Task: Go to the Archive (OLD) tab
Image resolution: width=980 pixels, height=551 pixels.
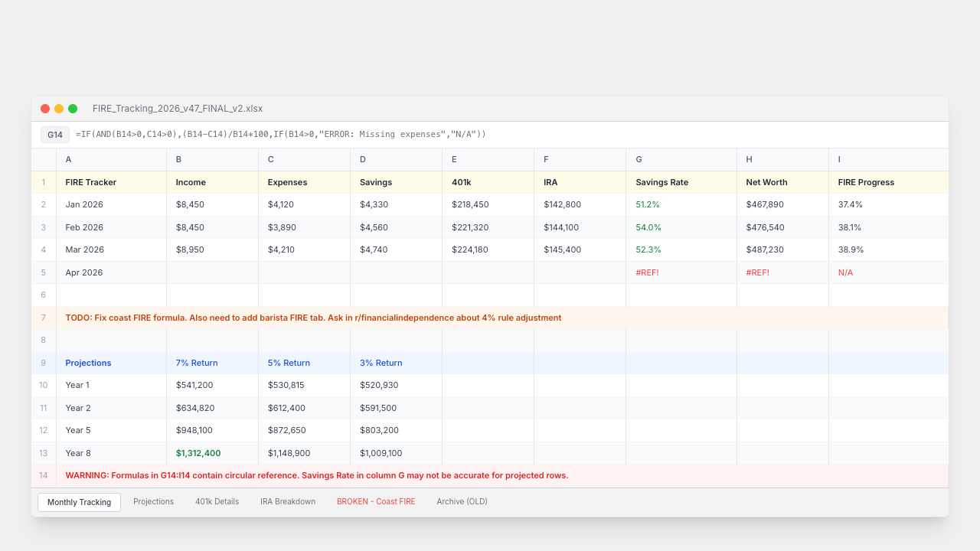Action: pos(462,502)
